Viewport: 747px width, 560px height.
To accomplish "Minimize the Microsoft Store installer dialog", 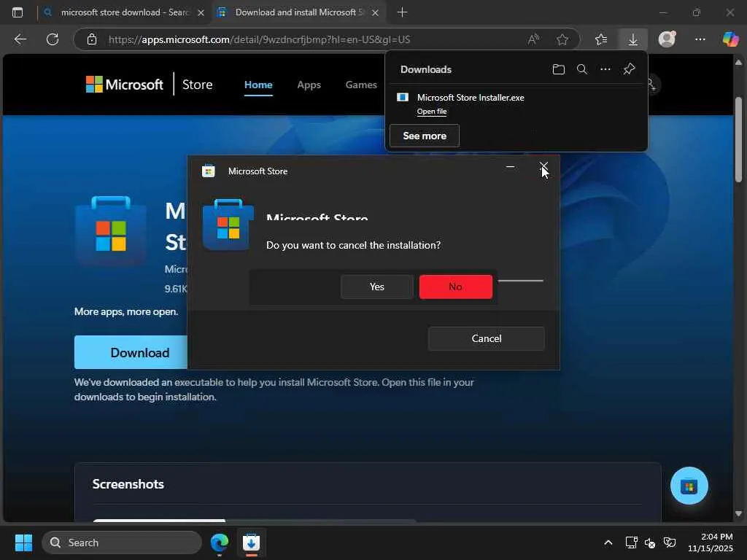I will pos(510,167).
